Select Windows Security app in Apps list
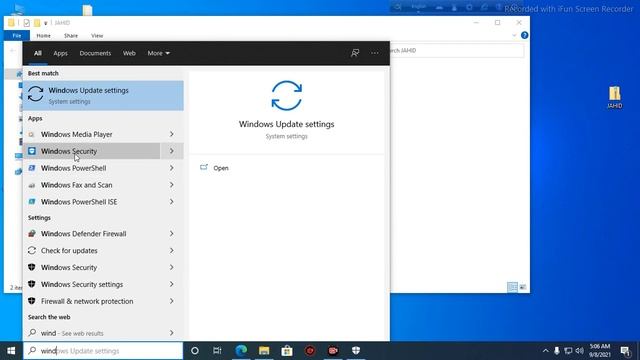Image resolution: width=640 pixels, height=360 pixels. pos(91,151)
